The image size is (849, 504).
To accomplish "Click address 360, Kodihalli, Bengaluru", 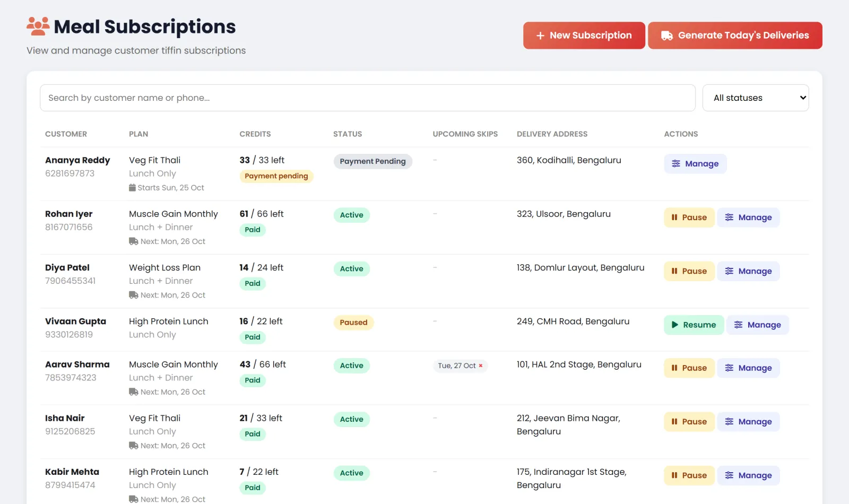I will pos(569,160).
